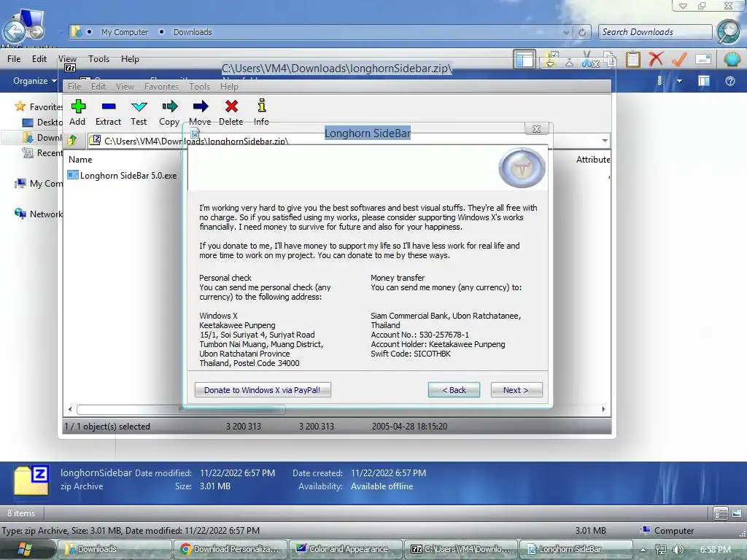Open 7-Zip's View menu
747x560 pixels.
coord(125,86)
